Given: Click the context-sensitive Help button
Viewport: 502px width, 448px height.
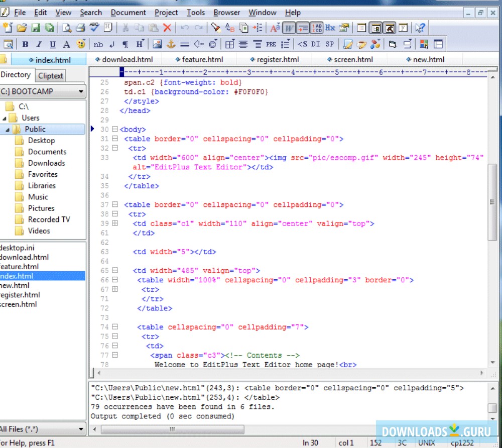Looking at the screenshot, I should pyautogui.click(x=420, y=29).
